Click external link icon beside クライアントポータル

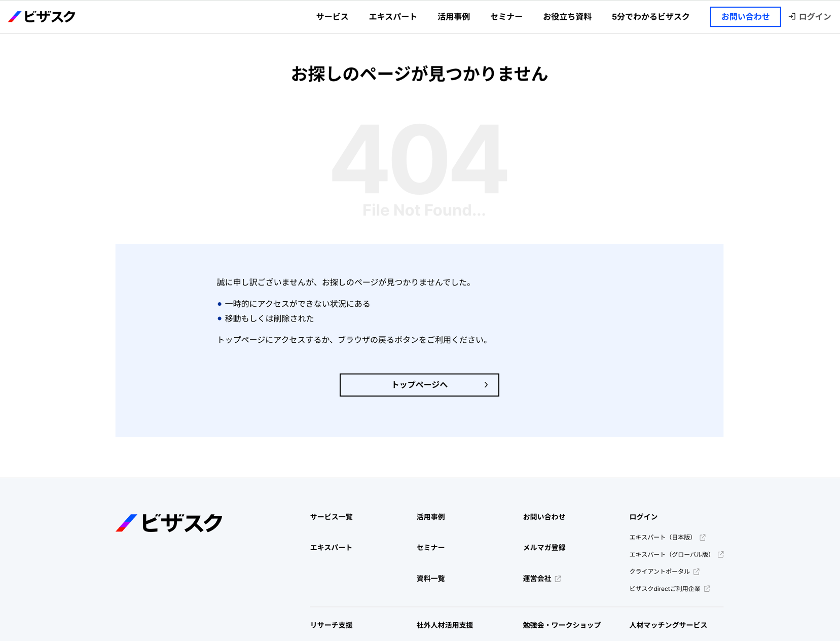click(x=697, y=572)
